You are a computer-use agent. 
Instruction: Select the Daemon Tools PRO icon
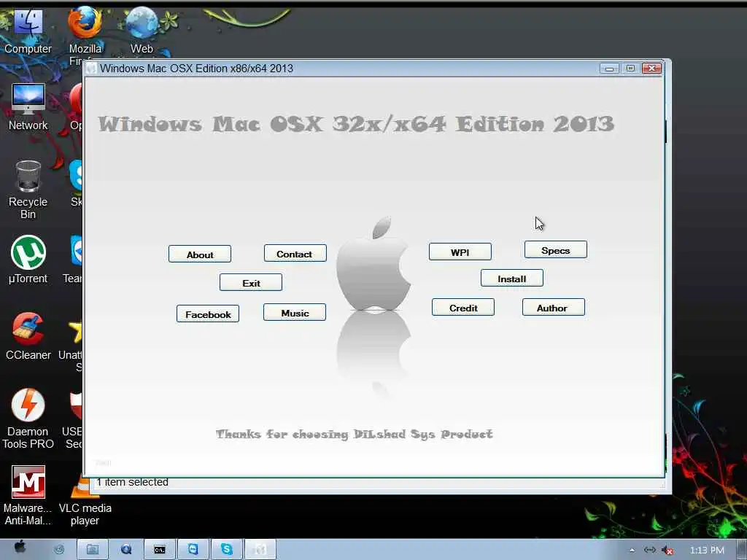(x=28, y=419)
